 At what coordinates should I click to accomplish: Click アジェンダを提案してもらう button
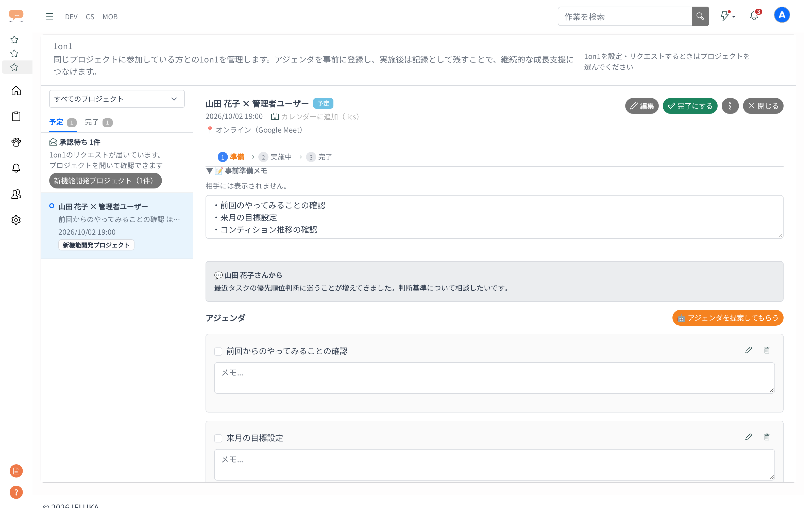(728, 317)
